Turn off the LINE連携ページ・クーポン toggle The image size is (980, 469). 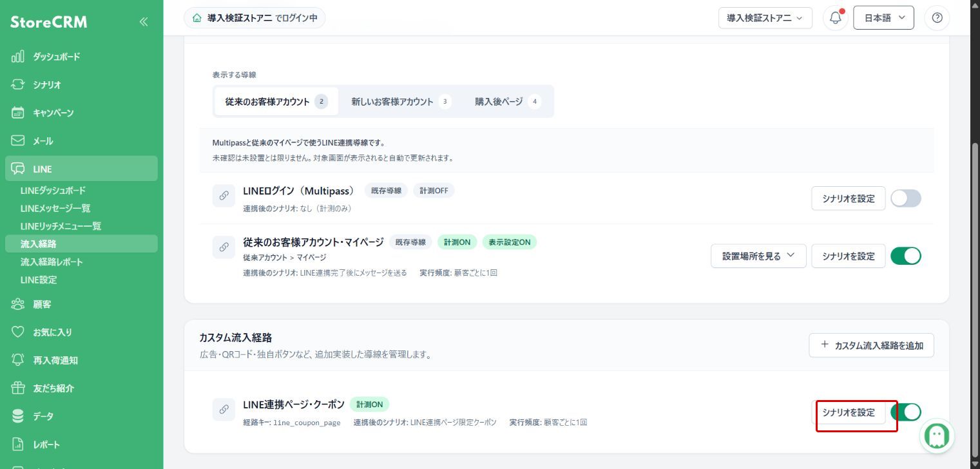coord(907,412)
